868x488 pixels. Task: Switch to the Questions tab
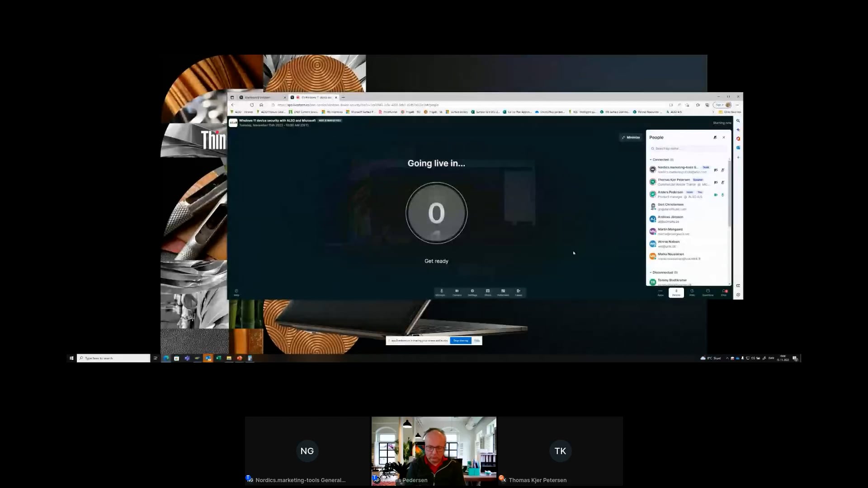(708, 292)
